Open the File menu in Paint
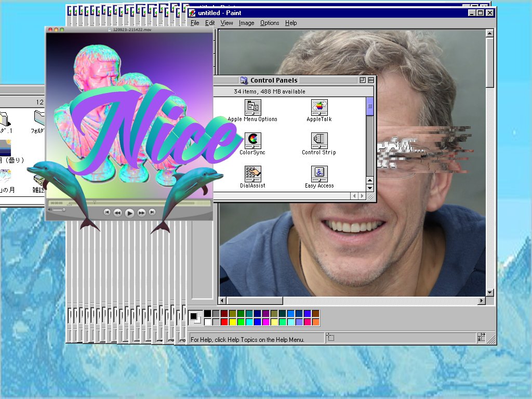 coord(194,23)
